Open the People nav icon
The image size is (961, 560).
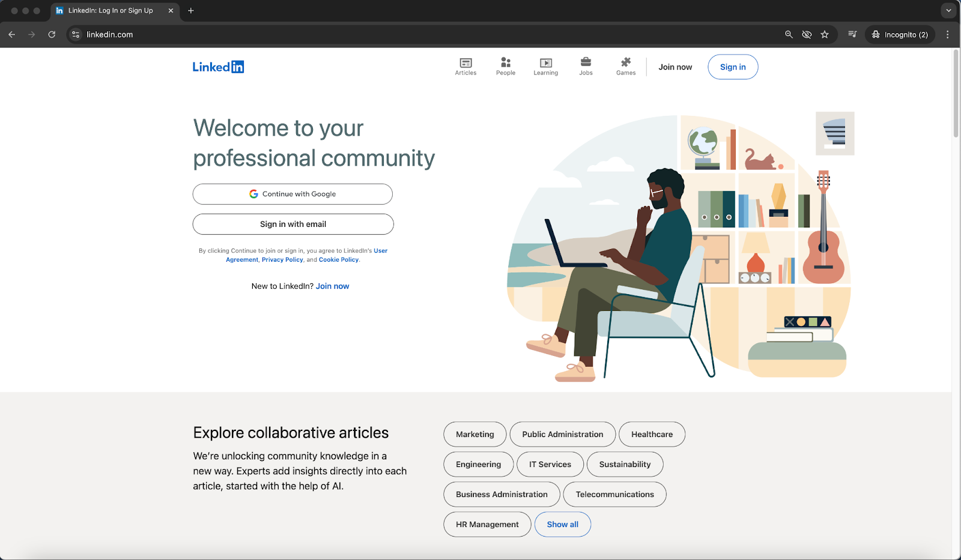[x=506, y=67]
